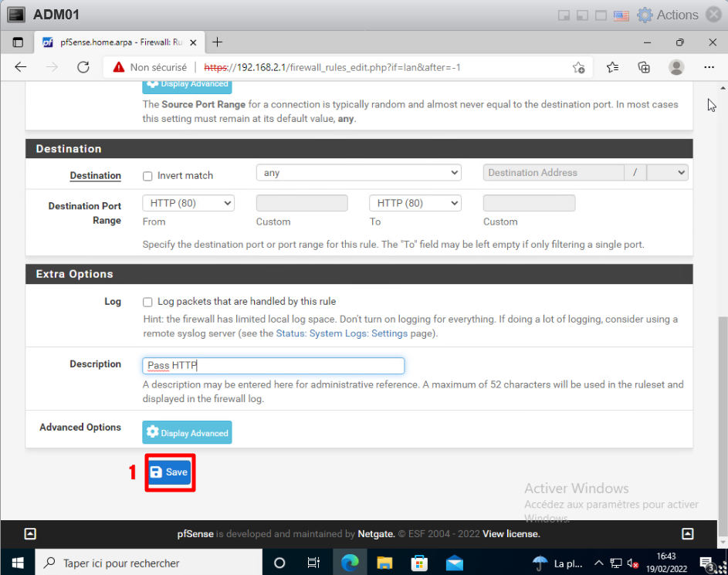
Task: Open the Edge profile avatar icon
Action: [676, 67]
